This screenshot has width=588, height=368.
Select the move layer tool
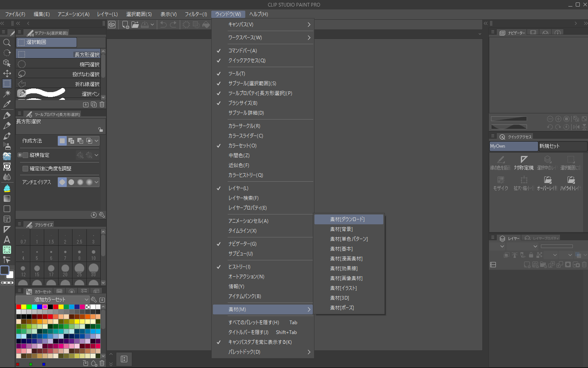pyautogui.click(x=7, y=73)
